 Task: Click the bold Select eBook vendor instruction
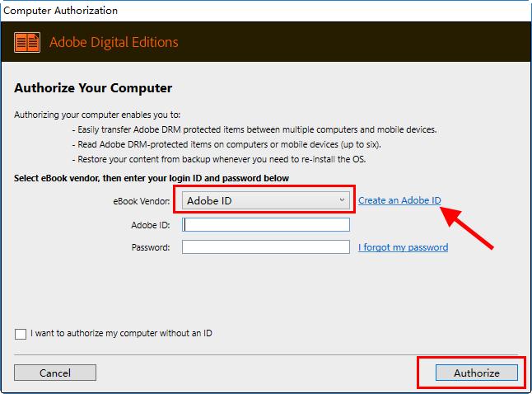pyautogui.click(x=152, y=178)
